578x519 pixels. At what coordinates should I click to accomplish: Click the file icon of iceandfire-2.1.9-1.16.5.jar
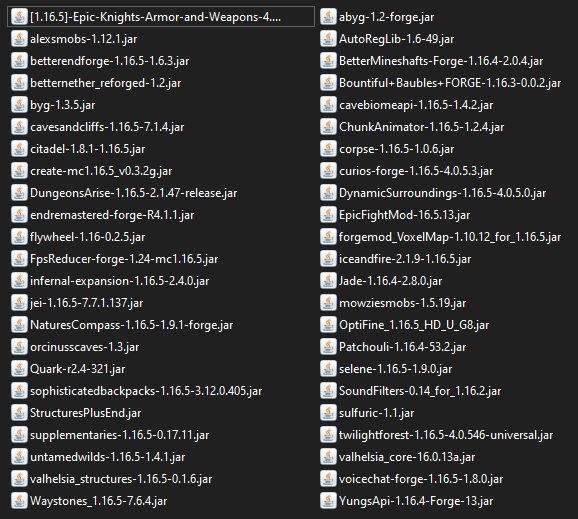coord(328,259)
